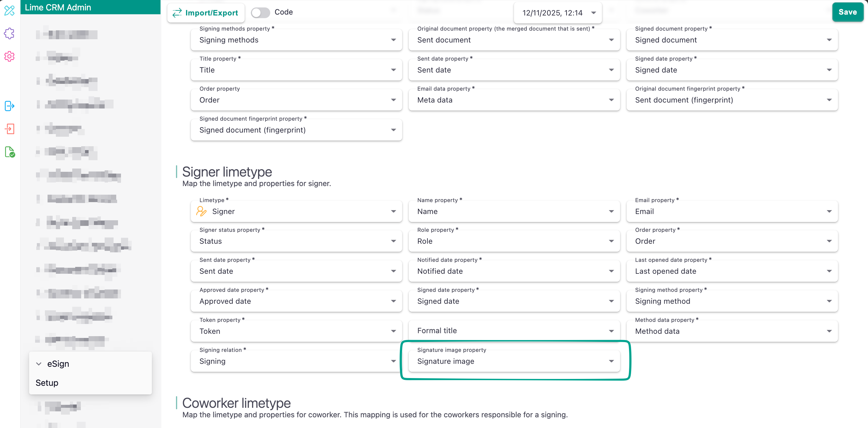Toggle the Code switch on

[260, 12]
